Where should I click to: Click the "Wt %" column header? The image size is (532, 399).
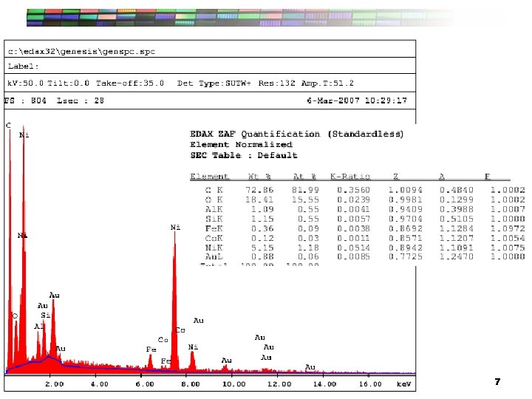point(259,177)
